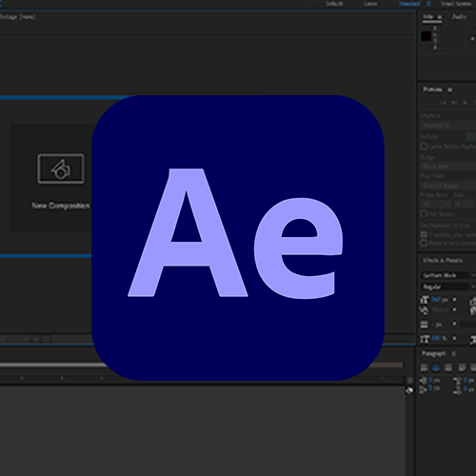Click the vertical scale icon
Viewport: 476px width, 476px height.
tap(425, 339)
